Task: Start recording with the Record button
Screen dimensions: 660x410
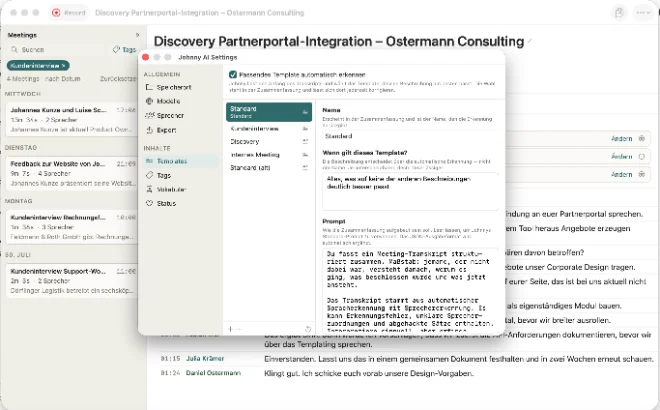Action: coord(69,13)
